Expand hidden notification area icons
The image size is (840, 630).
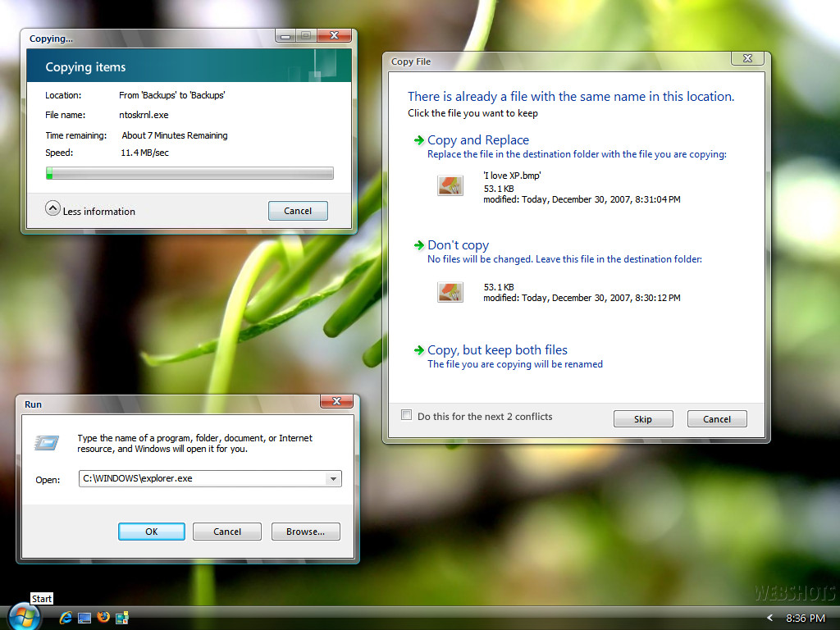769,618
